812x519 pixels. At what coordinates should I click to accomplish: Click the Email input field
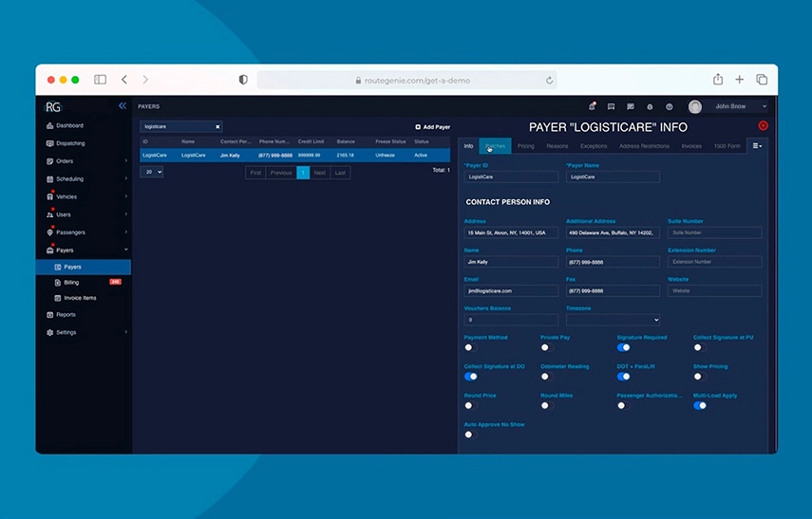coord(511,290)
